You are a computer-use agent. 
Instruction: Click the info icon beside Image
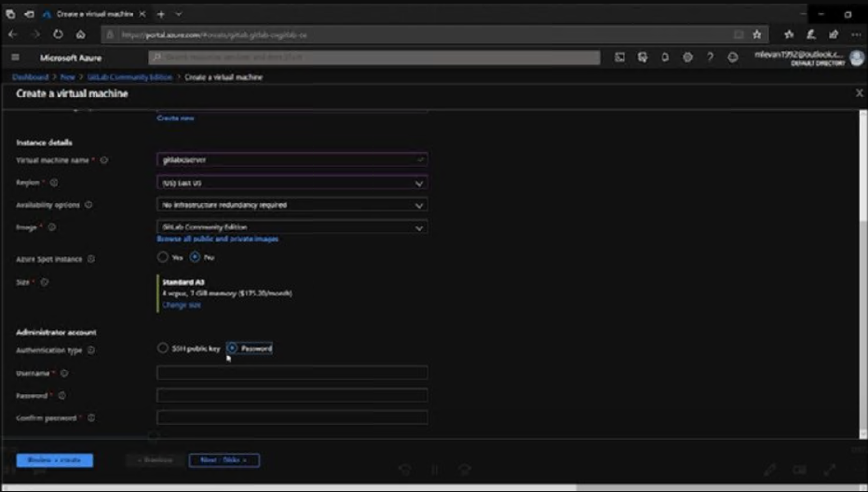point(51,227)
